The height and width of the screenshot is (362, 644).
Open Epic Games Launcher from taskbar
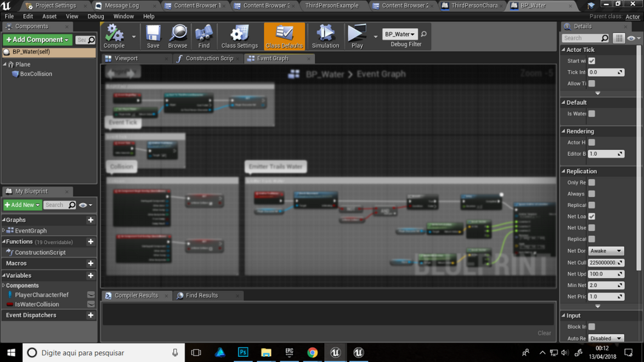[289, 352]
